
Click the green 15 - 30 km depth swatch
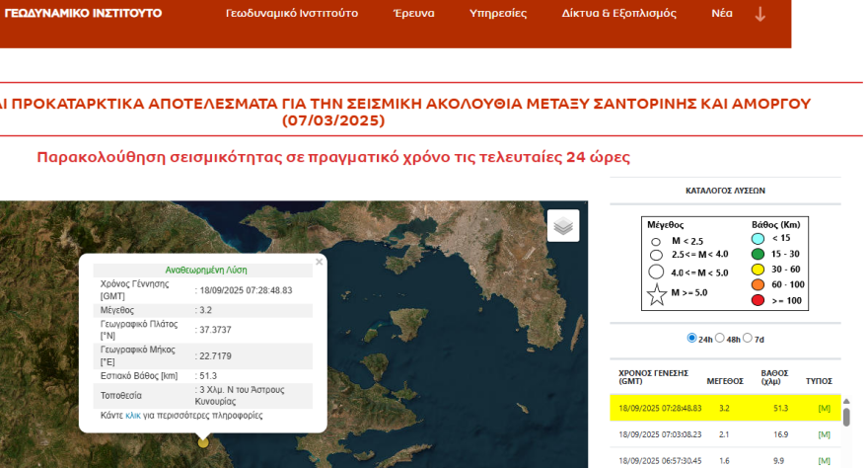[x=758, y=254]
